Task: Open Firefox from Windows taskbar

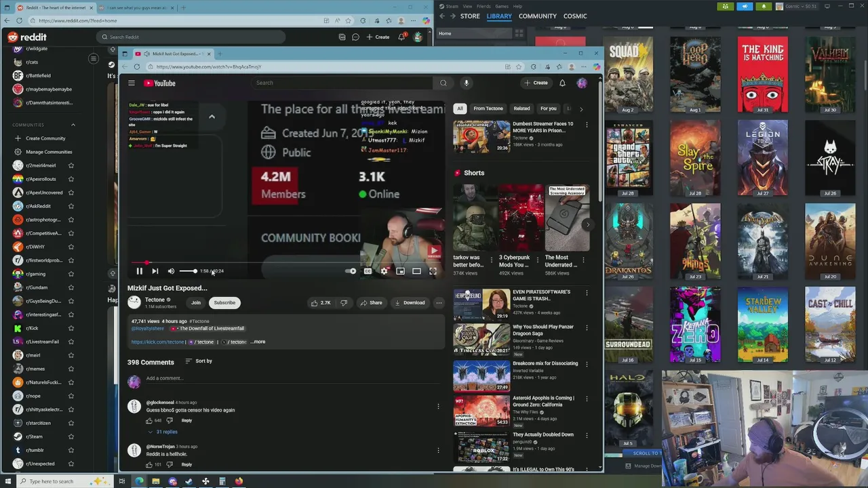Action: (x=239, y=481)
